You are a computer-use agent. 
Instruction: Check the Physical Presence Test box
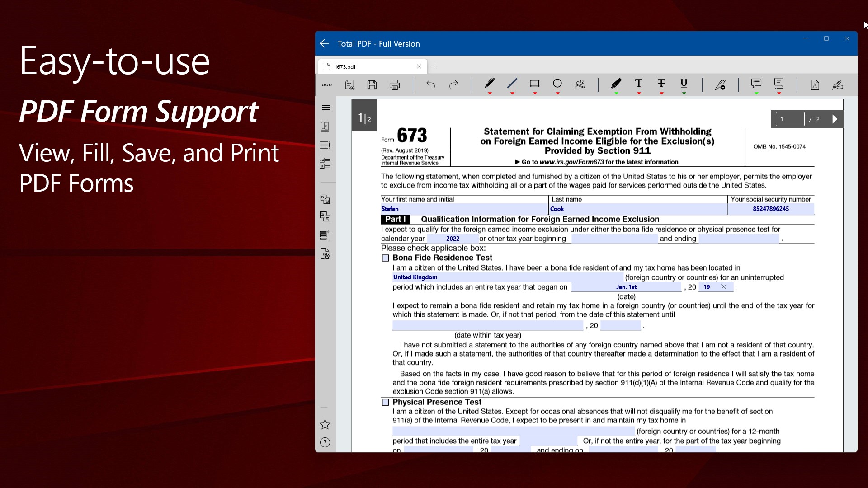[x=386, y=402]
